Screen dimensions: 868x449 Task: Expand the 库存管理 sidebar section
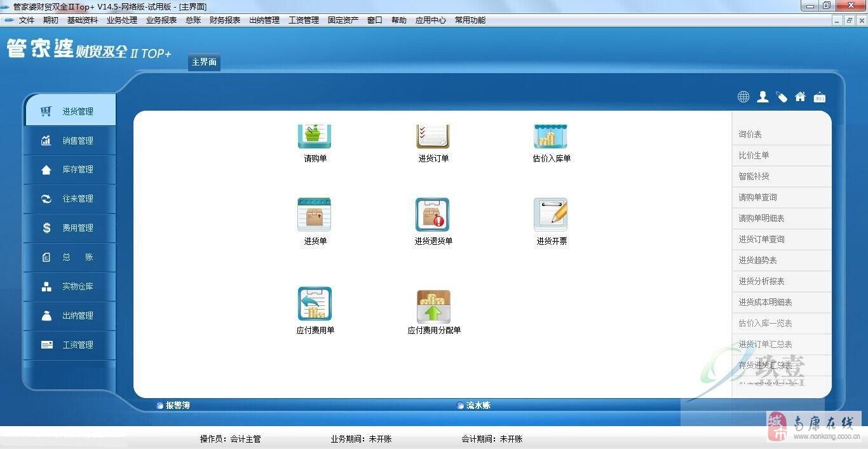click(69, 169)
